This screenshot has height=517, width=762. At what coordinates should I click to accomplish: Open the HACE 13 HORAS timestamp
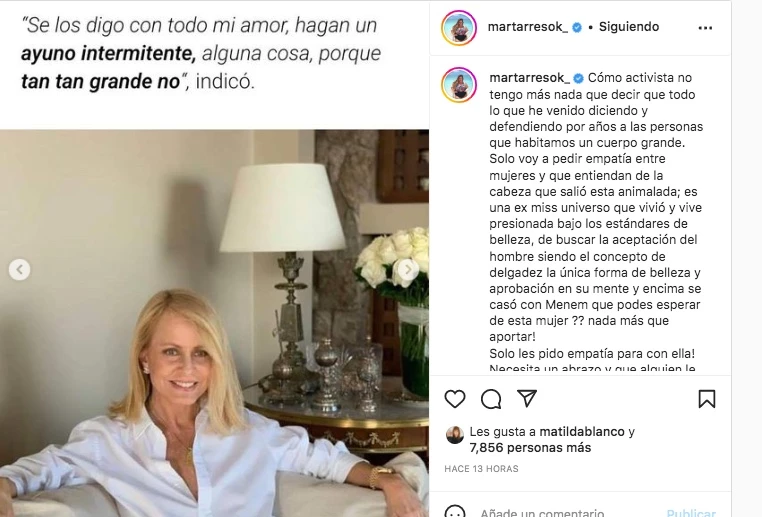(481, 469)
